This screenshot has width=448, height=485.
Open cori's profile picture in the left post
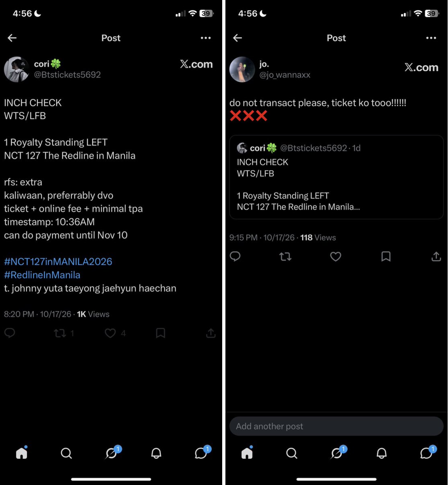click(17, 69)
